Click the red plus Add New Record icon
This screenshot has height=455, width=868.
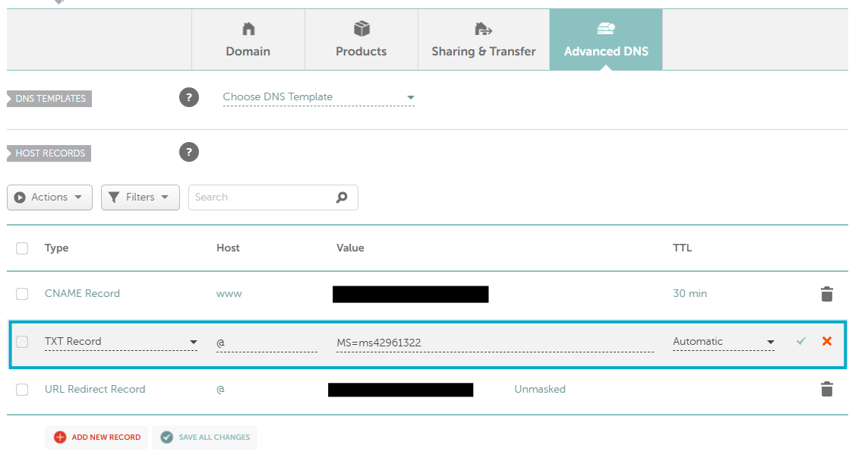coord(60,438)
